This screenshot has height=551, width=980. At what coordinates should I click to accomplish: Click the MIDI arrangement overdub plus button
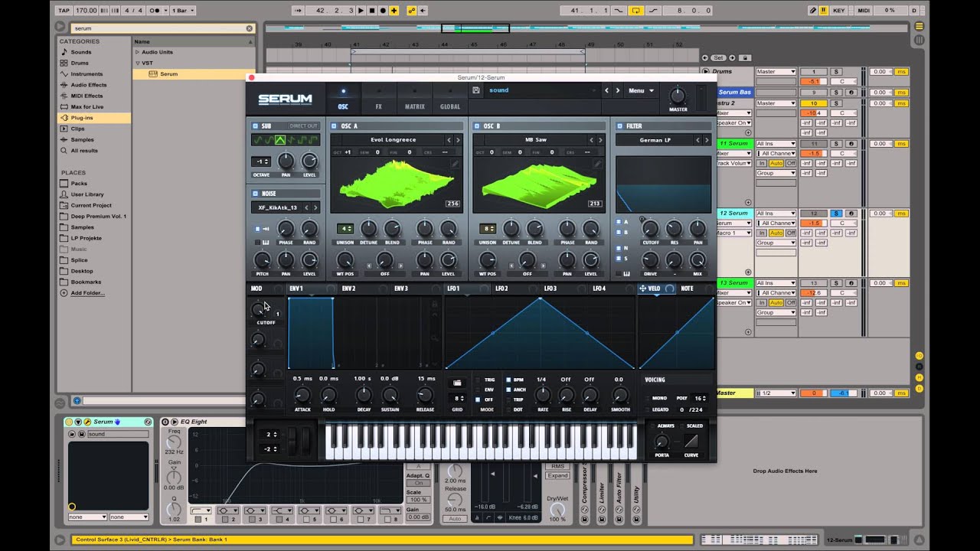point(394,11)
